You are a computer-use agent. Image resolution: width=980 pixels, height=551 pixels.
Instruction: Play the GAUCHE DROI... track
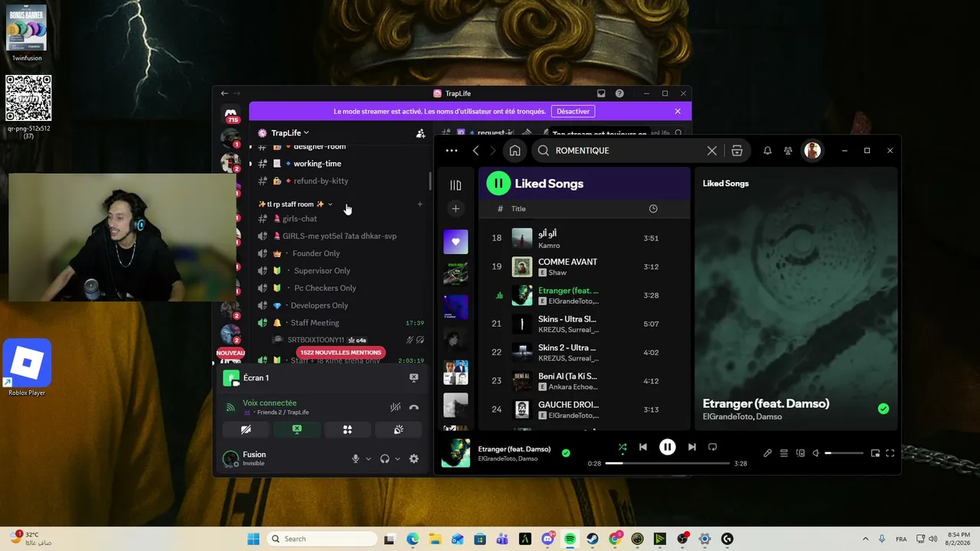coord(585,409)
